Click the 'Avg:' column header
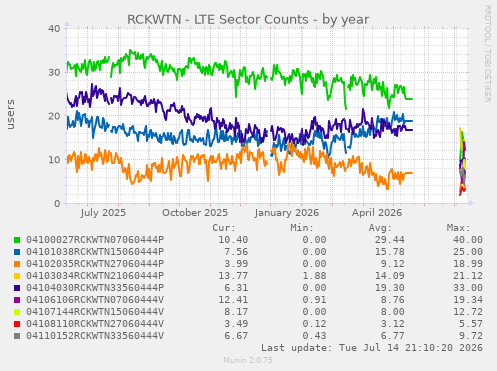The image size is (497, 371). click(381, 228)
